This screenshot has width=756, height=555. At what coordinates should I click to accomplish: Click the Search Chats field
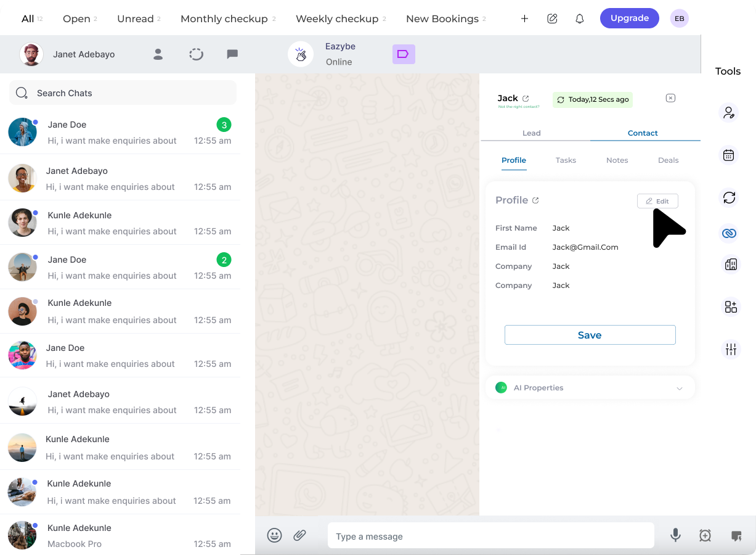tap(122, 92)
